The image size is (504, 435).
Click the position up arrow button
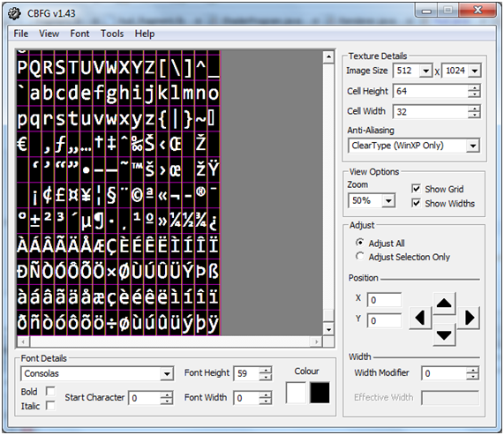click(x=444, y=304)
